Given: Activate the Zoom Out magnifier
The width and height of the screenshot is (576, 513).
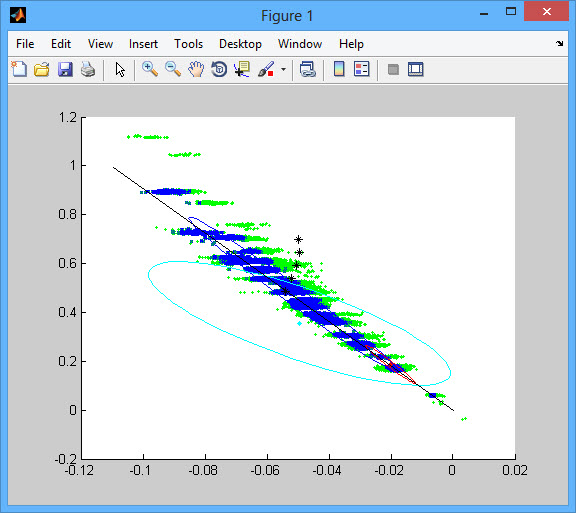Looking at the screenshot, I should pyautogui.click(x=173, y=69).
